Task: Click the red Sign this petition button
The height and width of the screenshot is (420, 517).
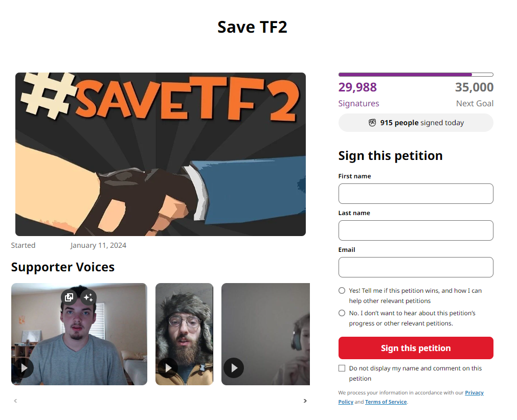Action: click(416, 348)
